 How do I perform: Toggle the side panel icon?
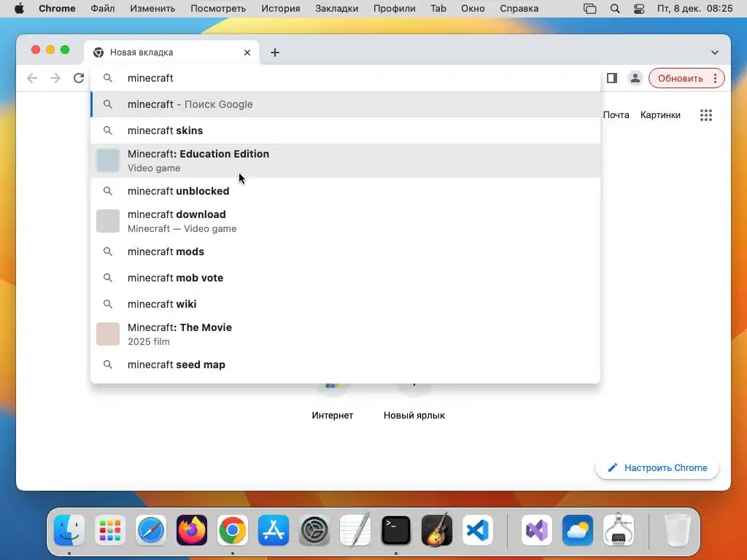coord(612,78)
